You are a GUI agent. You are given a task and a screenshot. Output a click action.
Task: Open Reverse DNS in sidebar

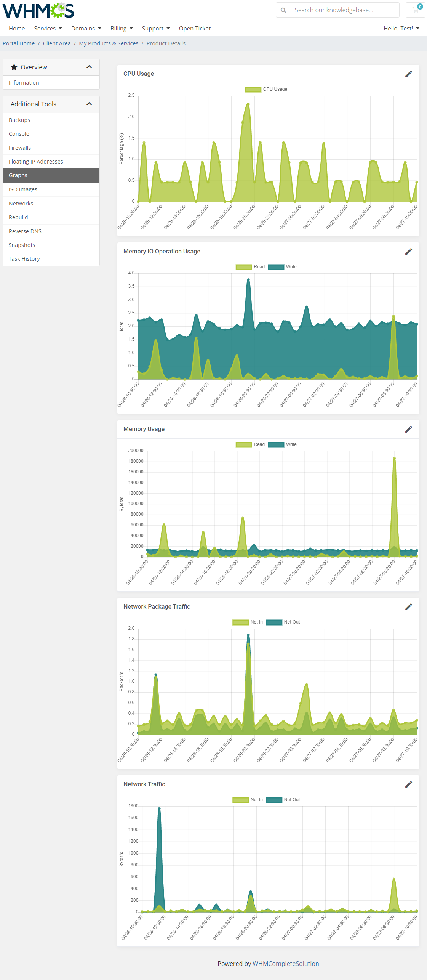coord(51,231)
